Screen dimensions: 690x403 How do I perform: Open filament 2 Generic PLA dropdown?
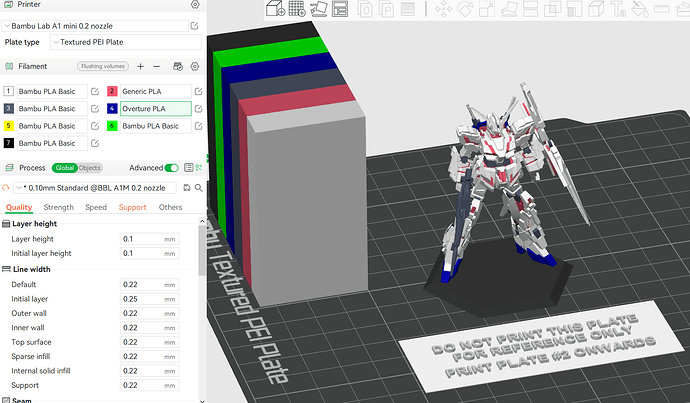point(155,92)
